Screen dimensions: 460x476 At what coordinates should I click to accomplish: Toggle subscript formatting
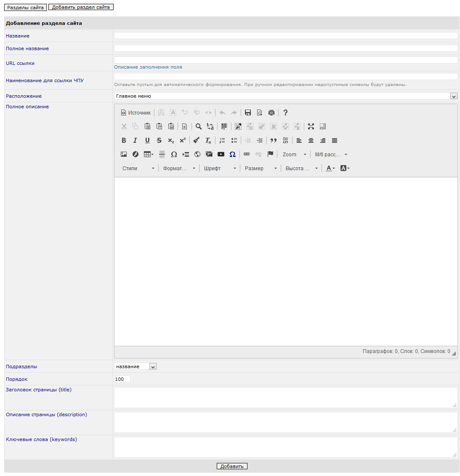171,140
